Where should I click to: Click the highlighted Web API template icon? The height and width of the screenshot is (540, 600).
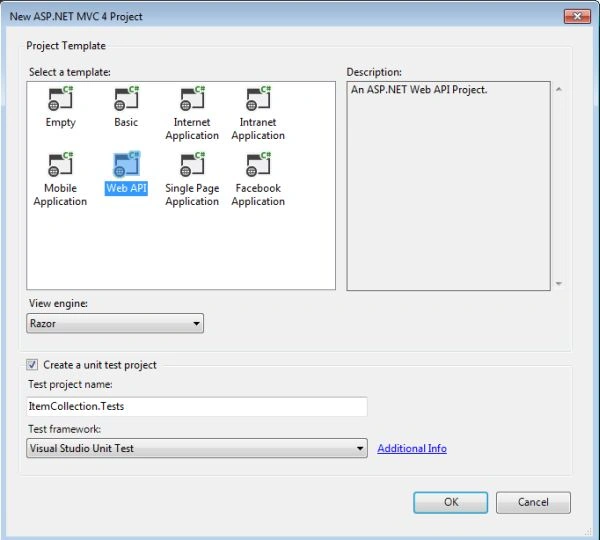[126, 164]
